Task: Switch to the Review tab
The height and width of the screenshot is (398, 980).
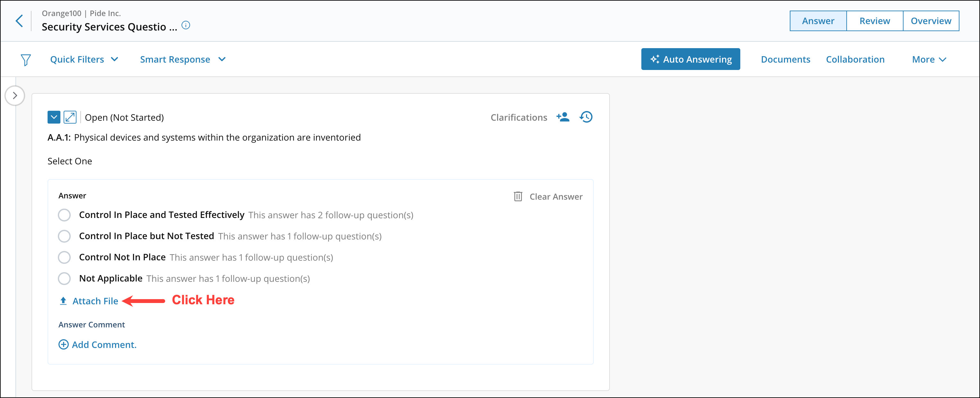Action: pos(875,21)
